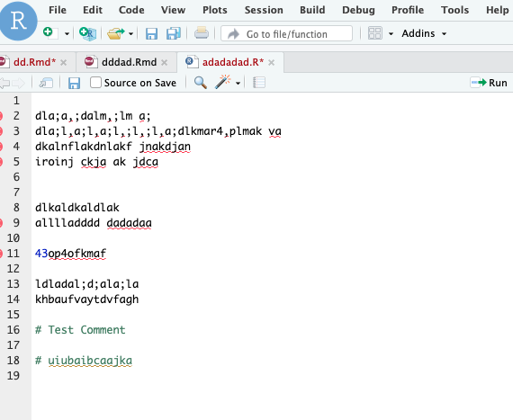Screen dimensions: 513x420
Task: Open the Session menu
Action: click(264, 10)
